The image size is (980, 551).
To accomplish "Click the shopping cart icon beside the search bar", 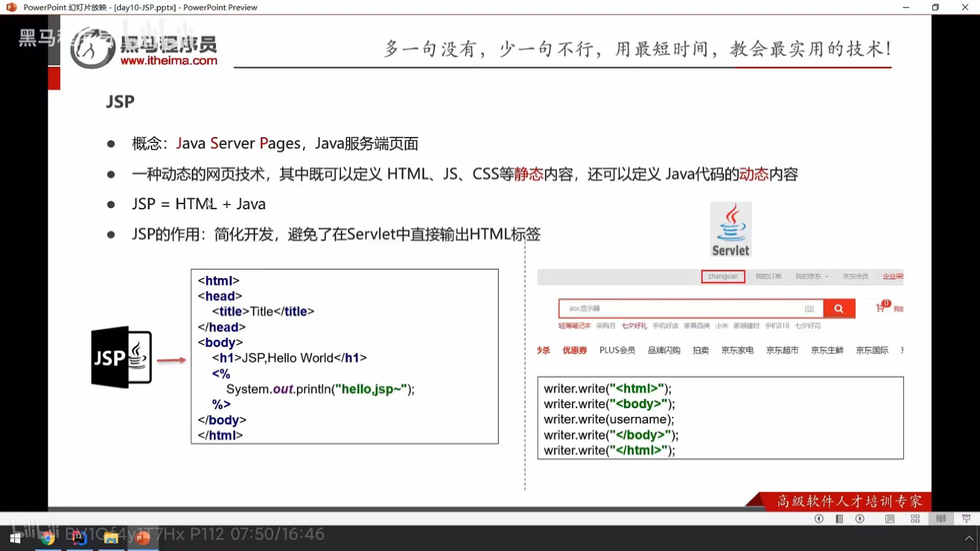I will coord(880,308).
